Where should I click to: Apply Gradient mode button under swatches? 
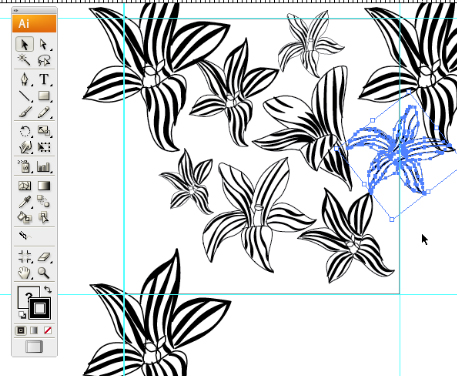click(x=34, y=330)
